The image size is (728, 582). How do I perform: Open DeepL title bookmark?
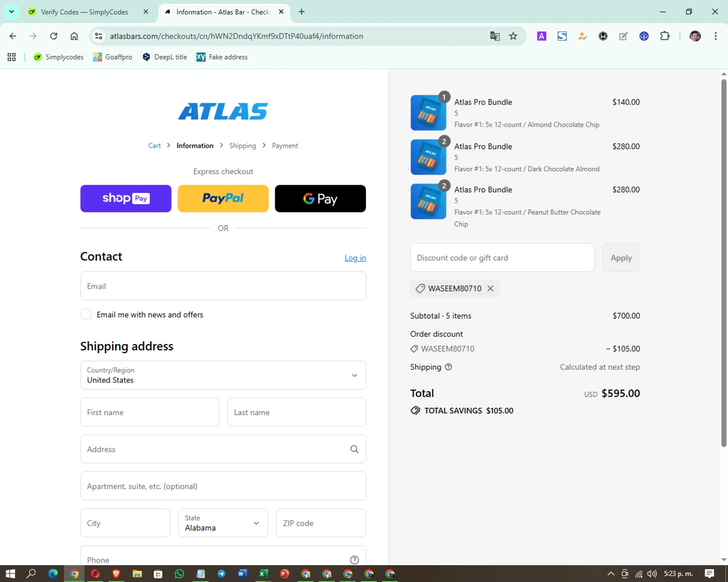pos(165,57)
